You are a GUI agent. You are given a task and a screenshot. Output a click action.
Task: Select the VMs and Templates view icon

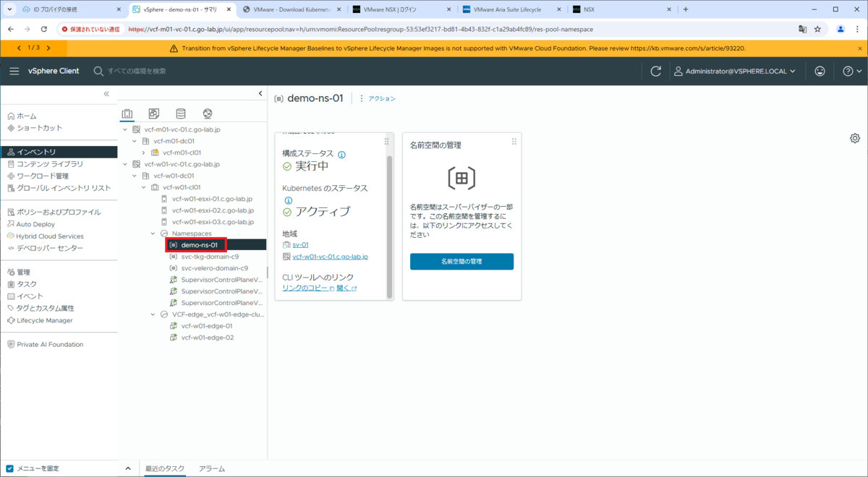[154, 113]
